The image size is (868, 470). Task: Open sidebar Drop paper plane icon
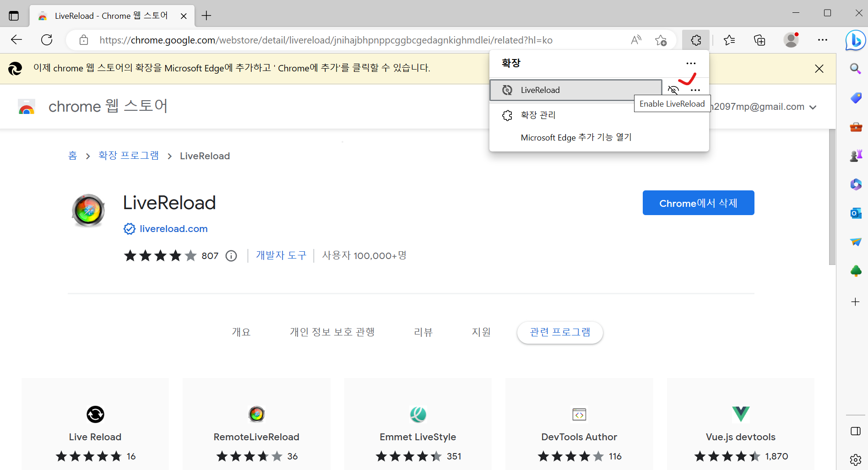point(856,242)
